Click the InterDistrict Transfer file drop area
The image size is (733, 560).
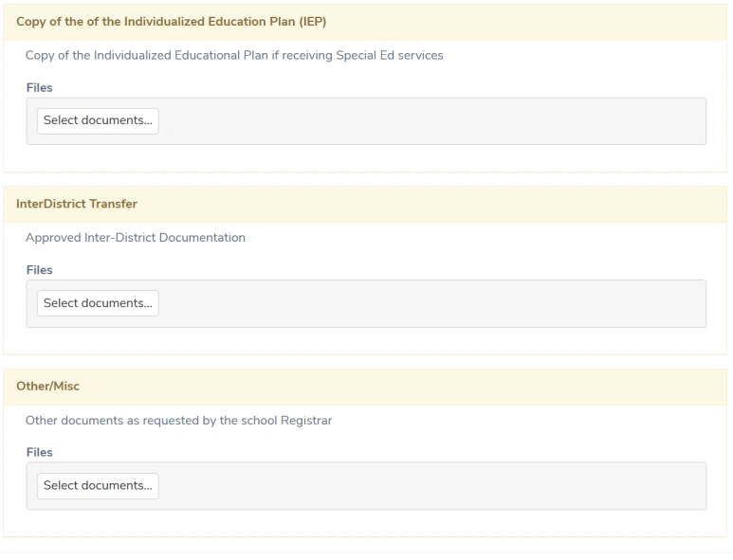(x=427, y=303)
